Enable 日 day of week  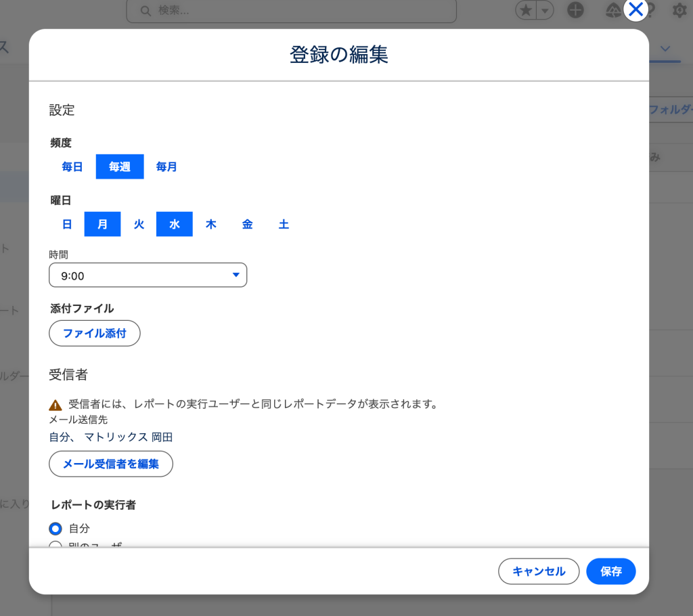pos(67,224)
